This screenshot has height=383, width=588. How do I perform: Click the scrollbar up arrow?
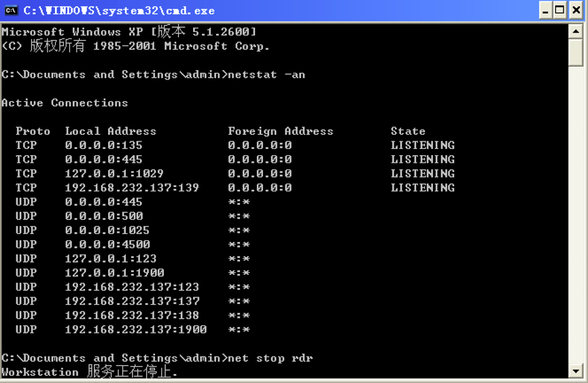click(x=576, y=31)
